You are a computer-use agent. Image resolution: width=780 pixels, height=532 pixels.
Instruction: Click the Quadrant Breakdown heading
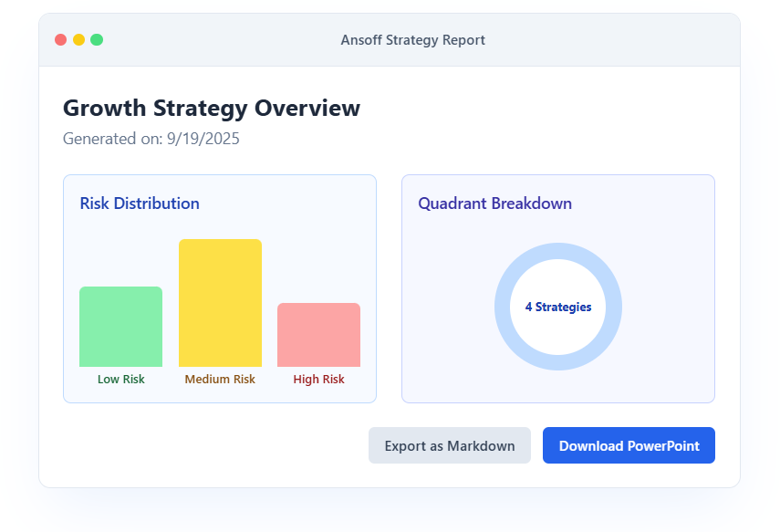pyautogui.click(x=494, y=203)
